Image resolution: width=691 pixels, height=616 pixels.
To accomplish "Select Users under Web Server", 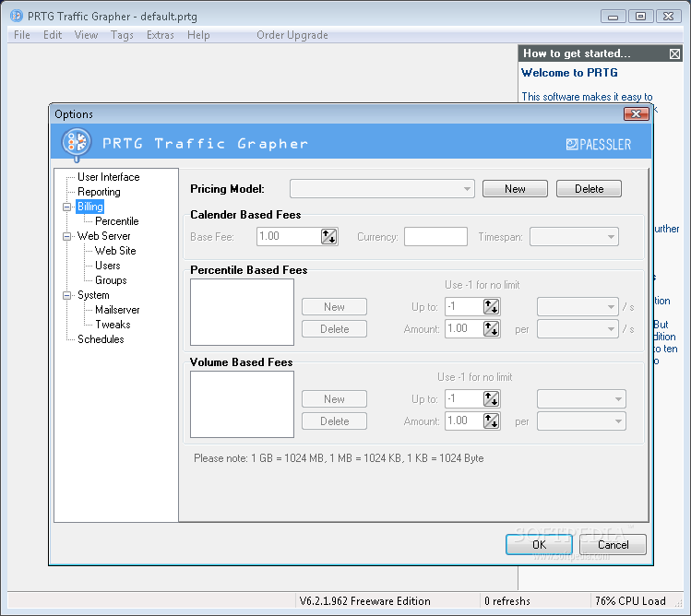I will point(108,266).
